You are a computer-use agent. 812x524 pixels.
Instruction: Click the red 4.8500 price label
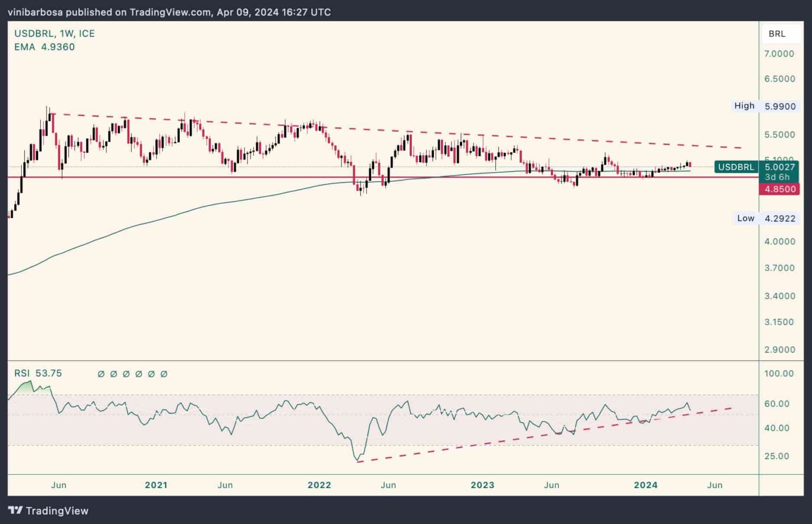[x=779, y=190]
